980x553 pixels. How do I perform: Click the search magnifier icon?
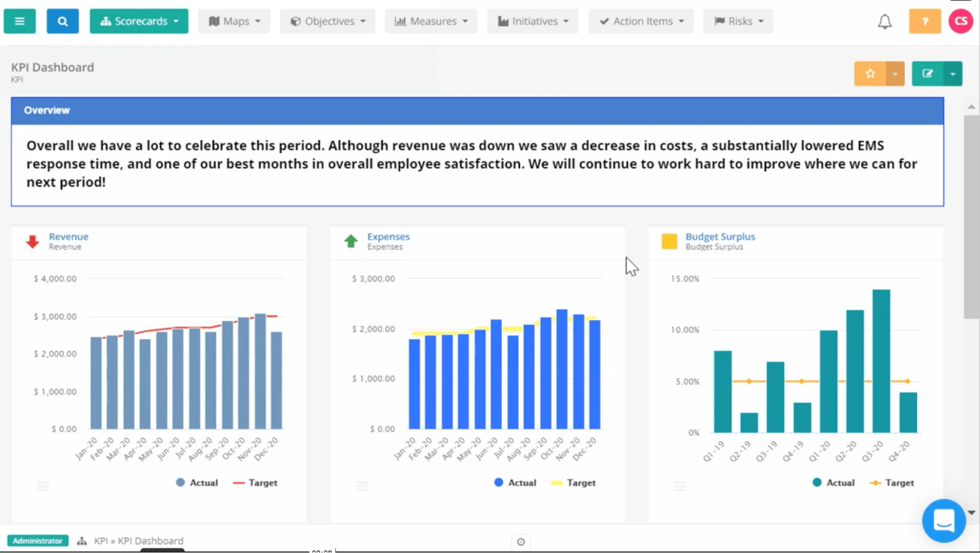pos(62,21)
